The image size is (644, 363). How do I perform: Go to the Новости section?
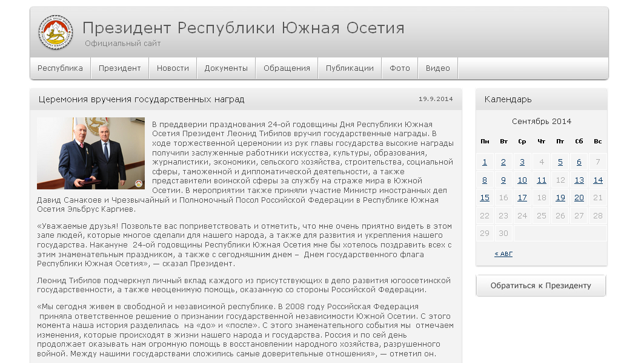coord(173,68)
